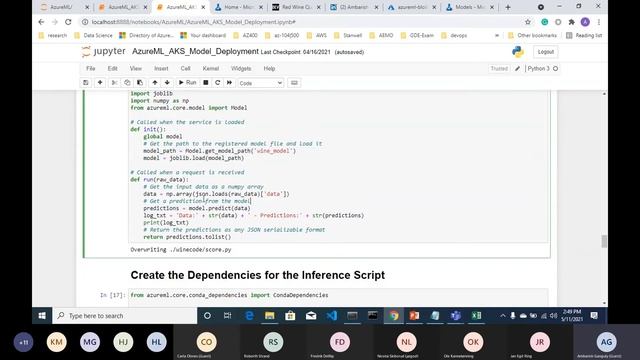Click the notebook vertical scrollbar thumb

pyautogui.click(x=604, y=241)
